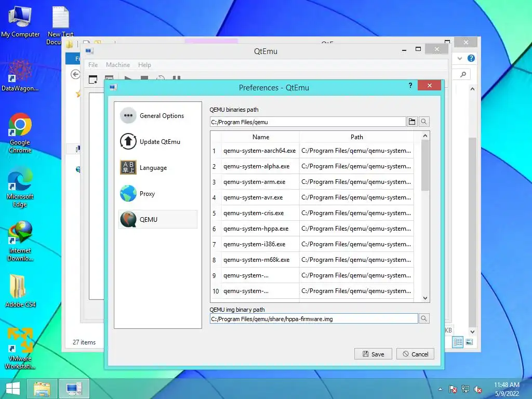Select qemu-system-alpha.exe row
The image size is (532, 399).
[260, 166]
